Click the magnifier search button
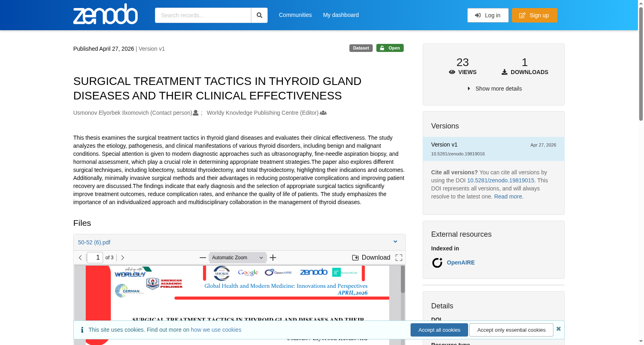 (259, 15)
